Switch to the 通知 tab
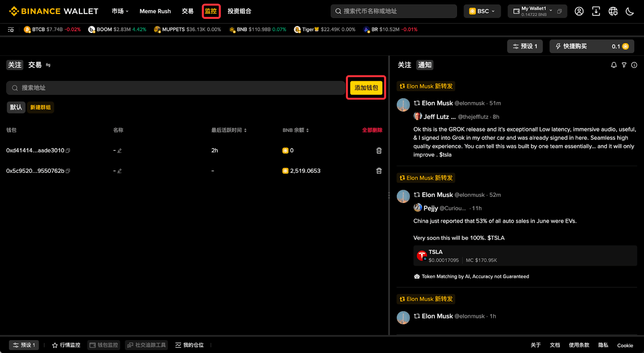Screen dimensions: 644x353 [x=425, y=65]
